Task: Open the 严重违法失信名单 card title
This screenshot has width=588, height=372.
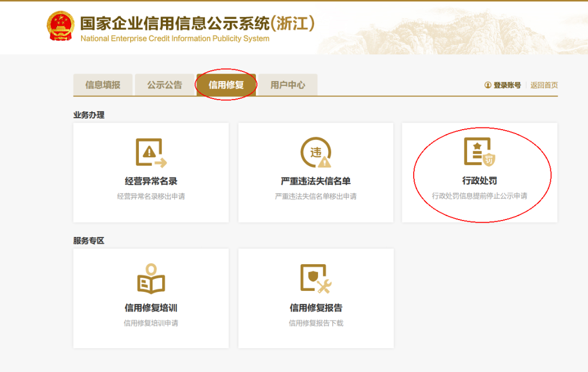Action: [x=316, y=181]
